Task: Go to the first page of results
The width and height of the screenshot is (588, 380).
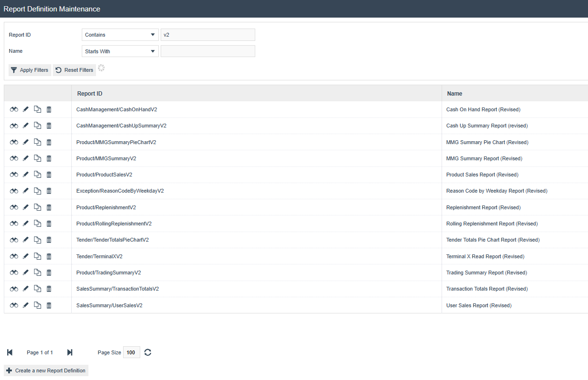Action: pyautogui.click(x=10, y=352)
